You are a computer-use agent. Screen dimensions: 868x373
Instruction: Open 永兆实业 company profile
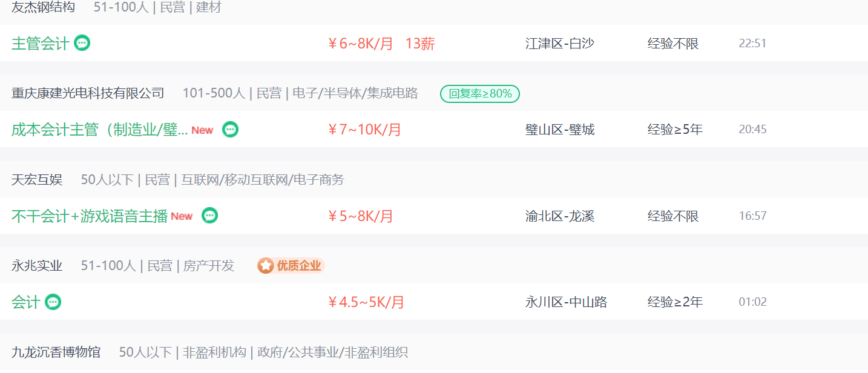pos(37,266)
